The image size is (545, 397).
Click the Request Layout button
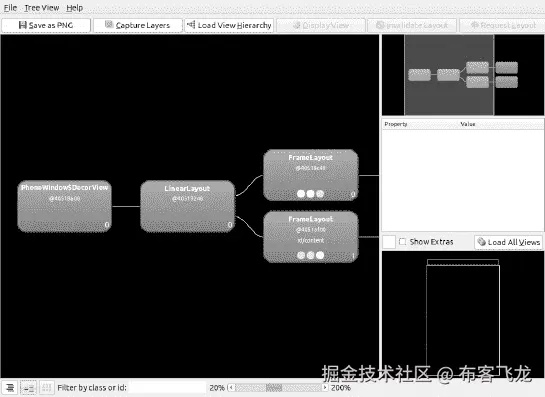(x=503, y=25)
